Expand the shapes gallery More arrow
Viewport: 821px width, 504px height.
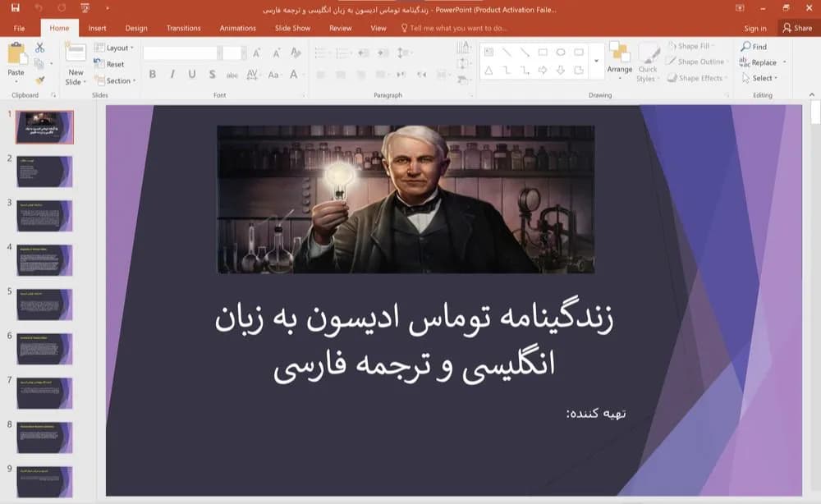pyautogui.click(x=596, y=62)
